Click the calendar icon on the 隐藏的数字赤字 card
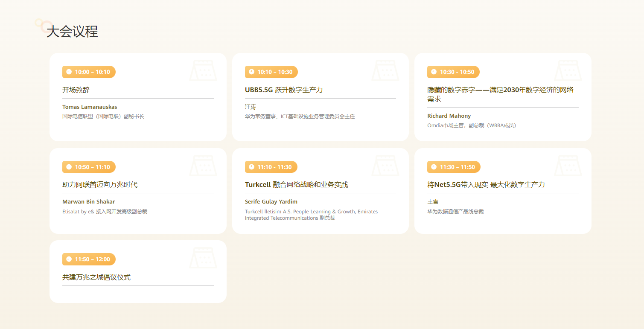The image size is (644, 329). (x=568, y=70)
